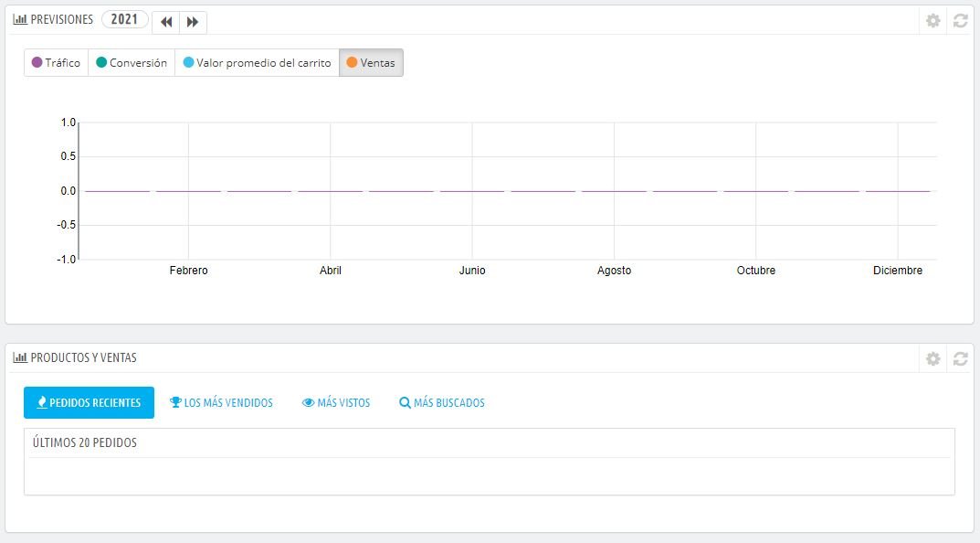The image size is (980, 543).
Task: Click the orange Ventas color dot
Action: click(352, 62)
